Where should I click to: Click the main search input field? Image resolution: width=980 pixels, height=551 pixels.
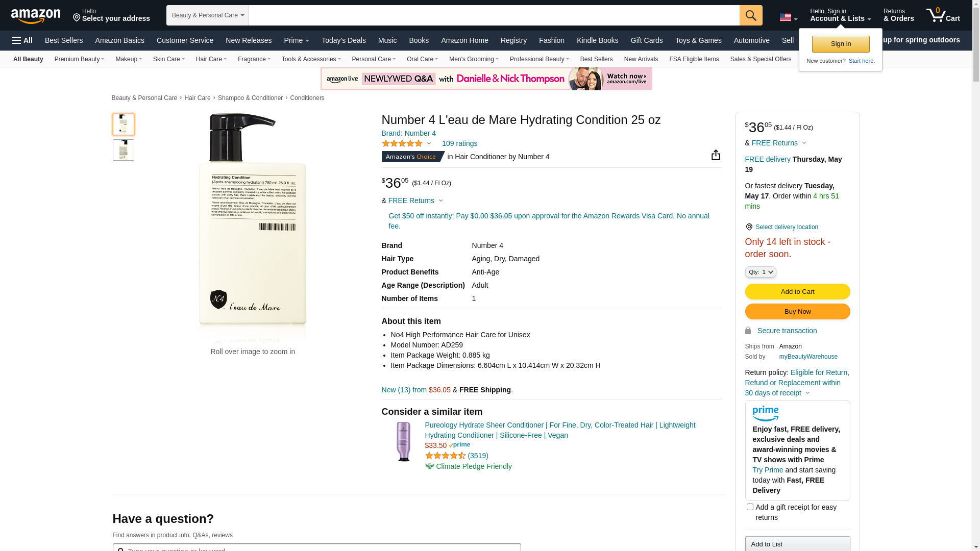(494, 15)
